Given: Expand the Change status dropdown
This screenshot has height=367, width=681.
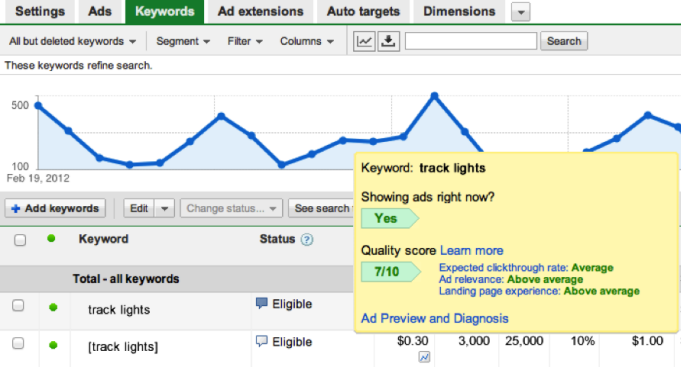Looking at the screenshot, I should coord(231,208).
